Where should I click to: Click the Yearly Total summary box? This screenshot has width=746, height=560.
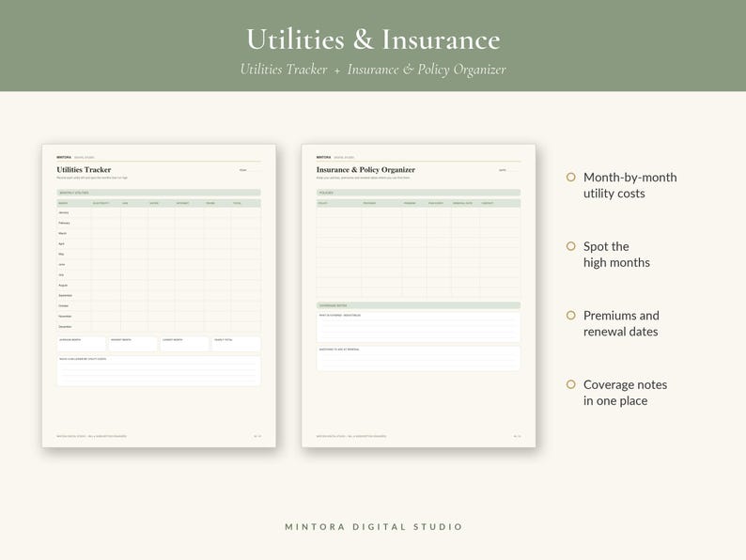[x=236, y=344]
